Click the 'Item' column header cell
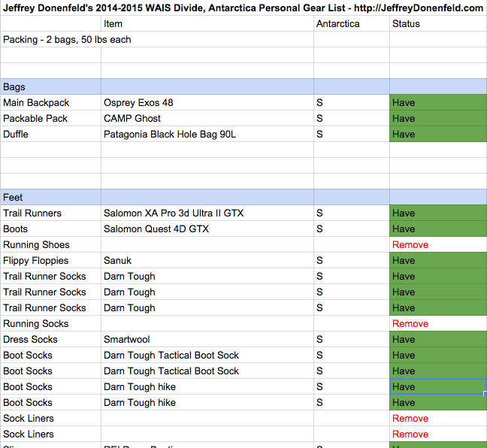 [x=207, y=23]
